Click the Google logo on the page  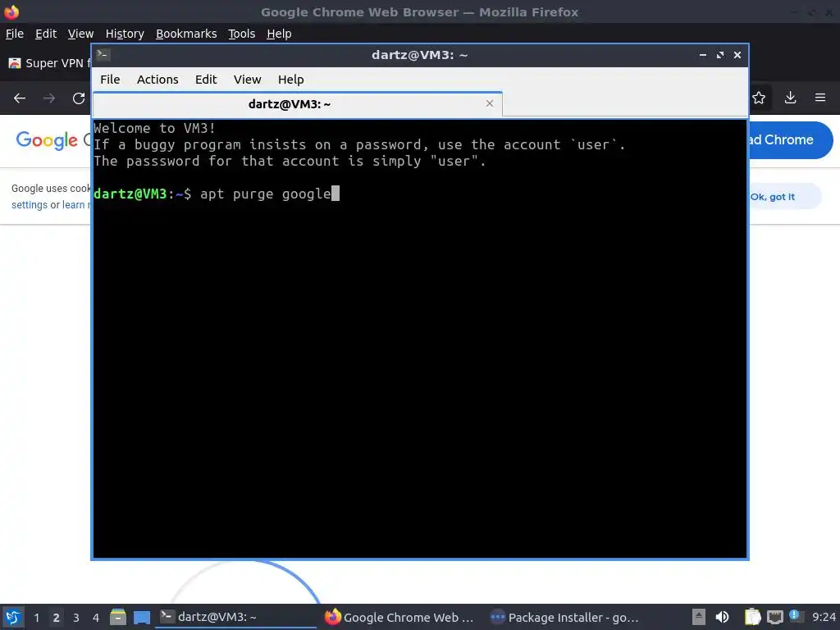(47, 140)
